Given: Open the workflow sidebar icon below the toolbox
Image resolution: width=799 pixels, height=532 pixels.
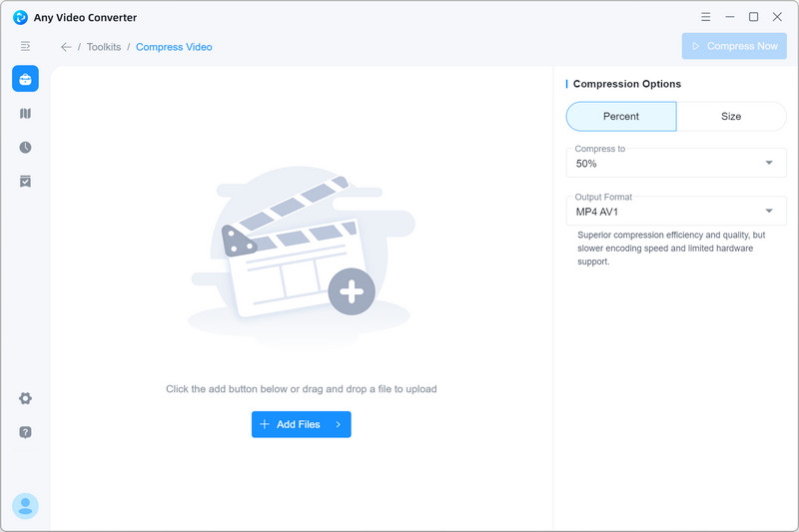Looking at the screenshot, I should coord(26,113).
